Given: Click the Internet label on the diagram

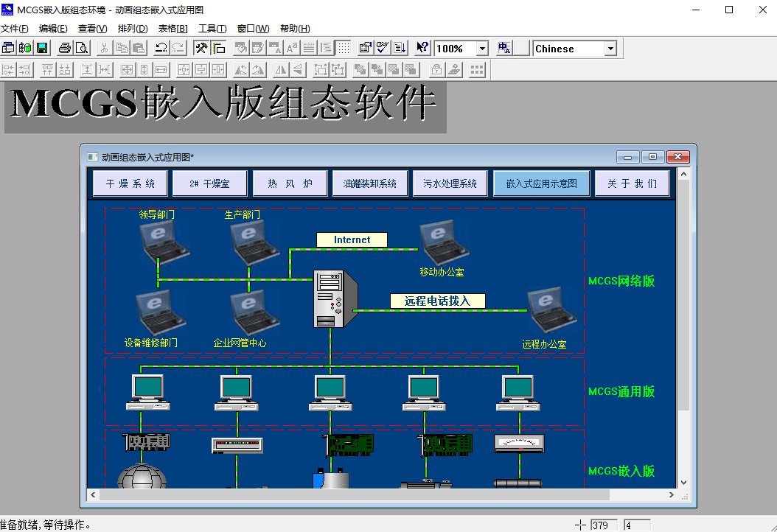Looking at the screenshot, I should point(352,239).
